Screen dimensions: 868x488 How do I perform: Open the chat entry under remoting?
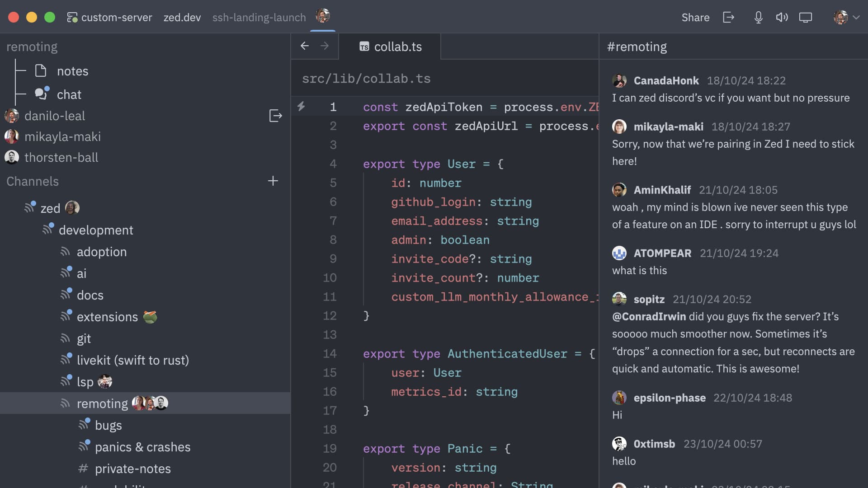[x=69, y=94]
